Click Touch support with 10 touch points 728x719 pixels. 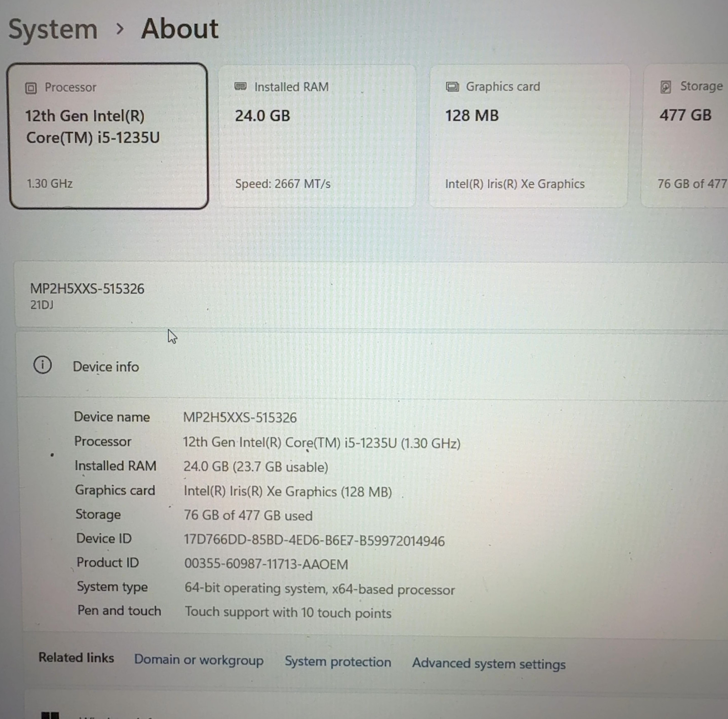tap(288, 613)
